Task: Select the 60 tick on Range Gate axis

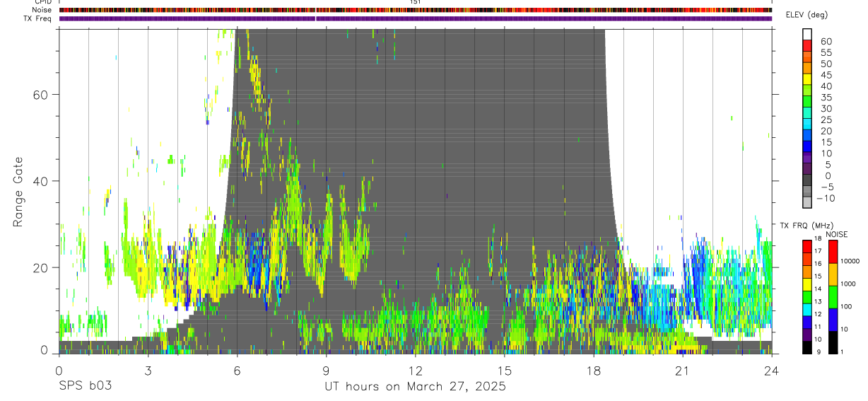Action: [41, 94]
